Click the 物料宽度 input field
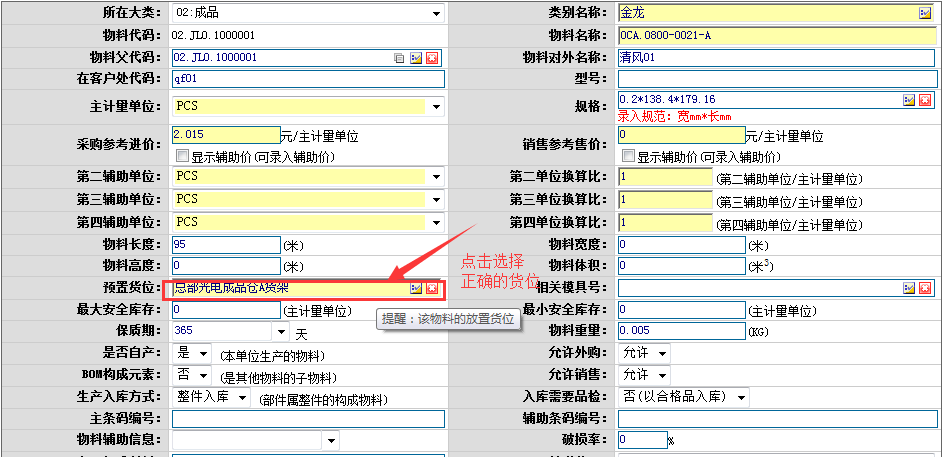This screenshot has height=457, width=943. click(x=682, y=245)
